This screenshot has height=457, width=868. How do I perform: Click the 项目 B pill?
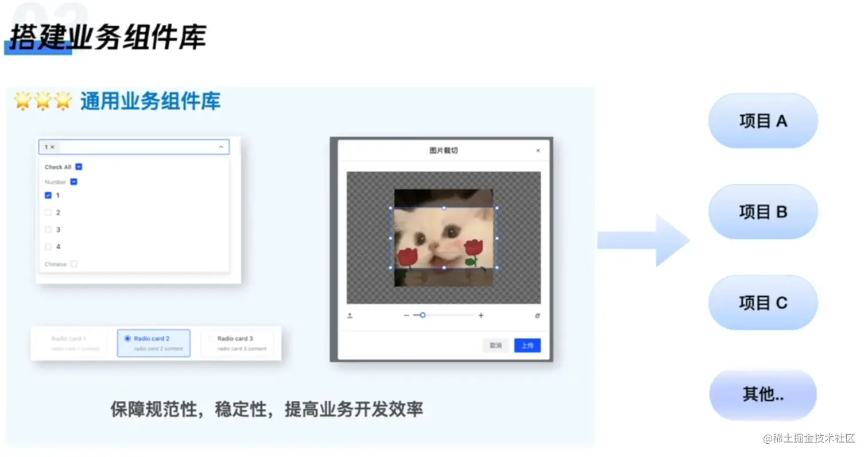763,212
